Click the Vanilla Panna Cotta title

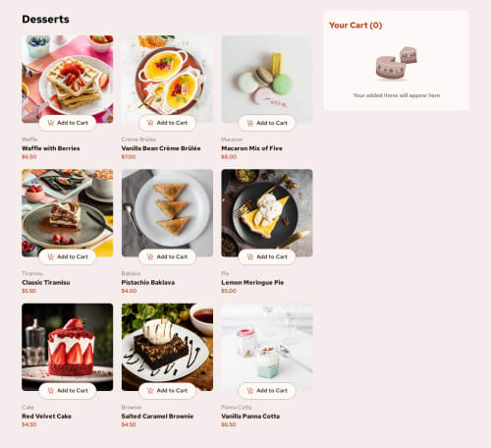point(250,417)
